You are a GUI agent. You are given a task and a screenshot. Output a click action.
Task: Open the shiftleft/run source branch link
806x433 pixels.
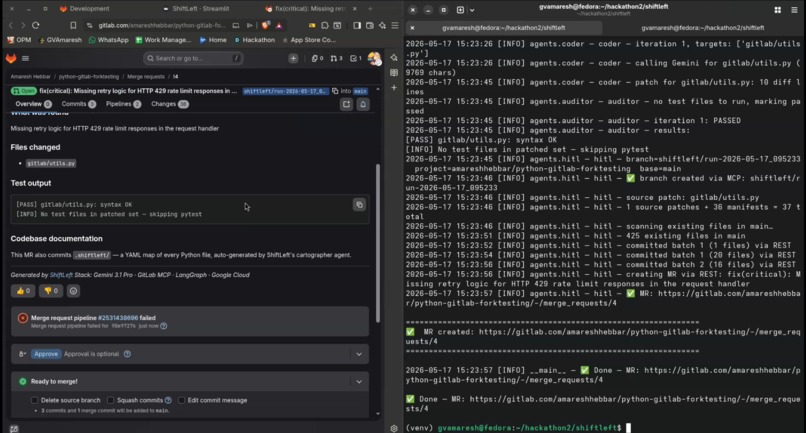click(285, 91)
